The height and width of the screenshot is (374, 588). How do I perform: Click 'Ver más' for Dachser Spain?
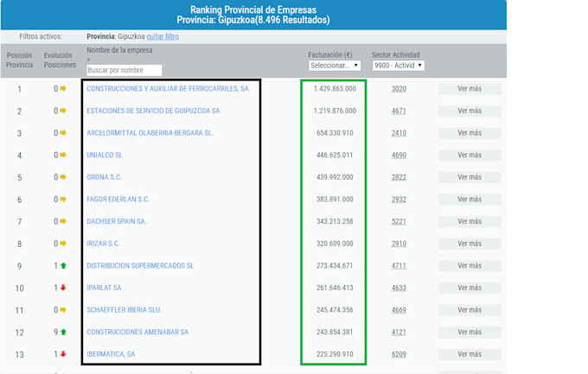point(470,221)
